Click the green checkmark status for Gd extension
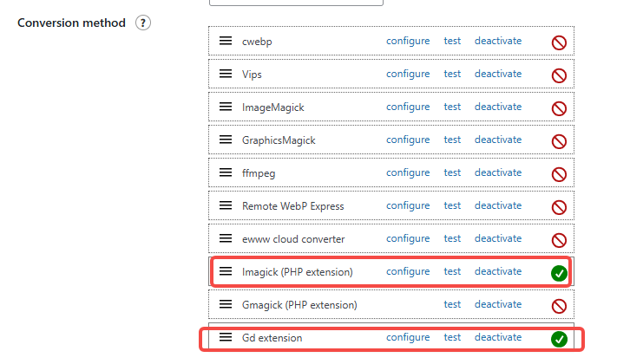Viewport: 630px width, 364px height. (x=559, y=339)
